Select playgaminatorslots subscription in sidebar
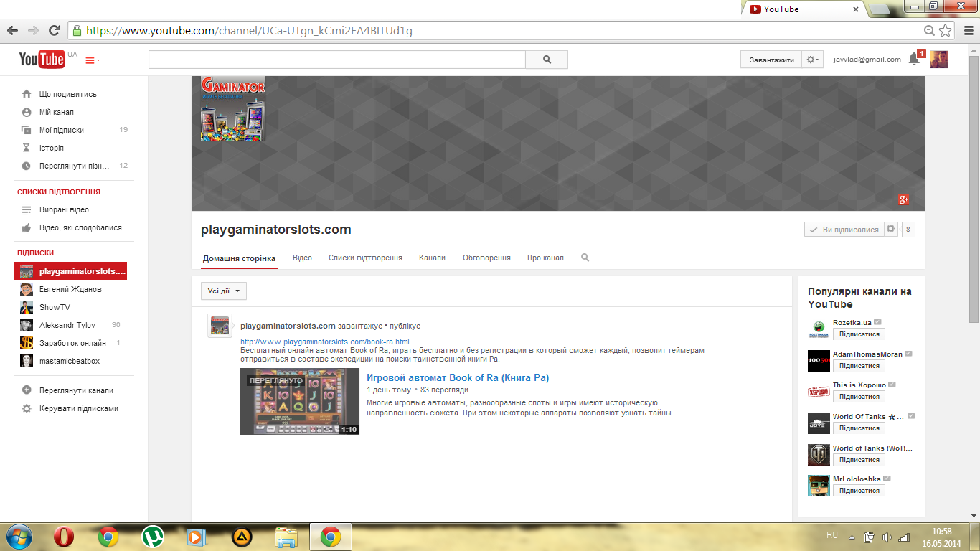 coord(70,271)
